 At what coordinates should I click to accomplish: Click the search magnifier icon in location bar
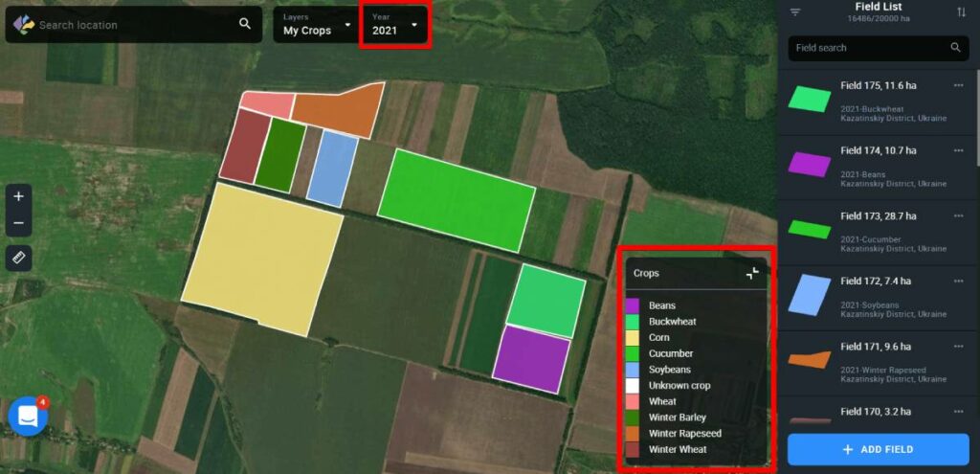click(245, 24)
